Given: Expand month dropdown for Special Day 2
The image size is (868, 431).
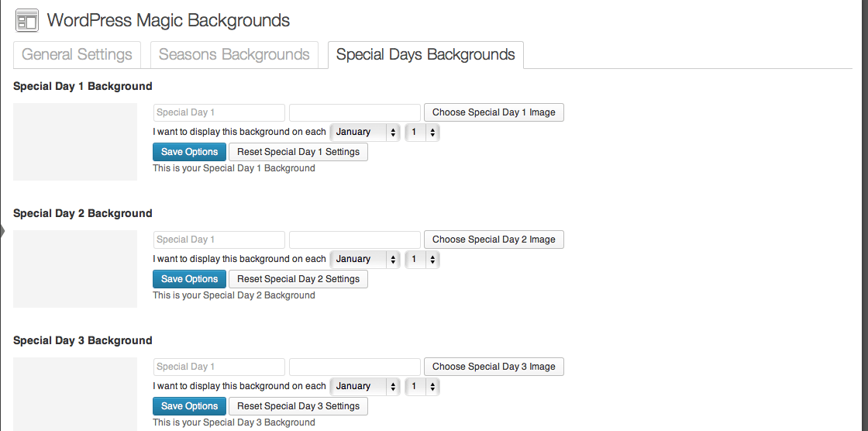Looking at the screenshot, I should (x=365, y=259).
